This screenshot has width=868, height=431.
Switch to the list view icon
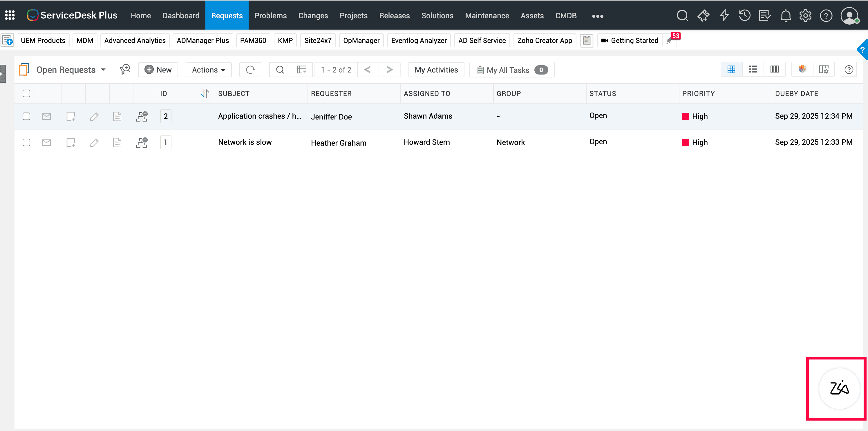tap(753, 69)
